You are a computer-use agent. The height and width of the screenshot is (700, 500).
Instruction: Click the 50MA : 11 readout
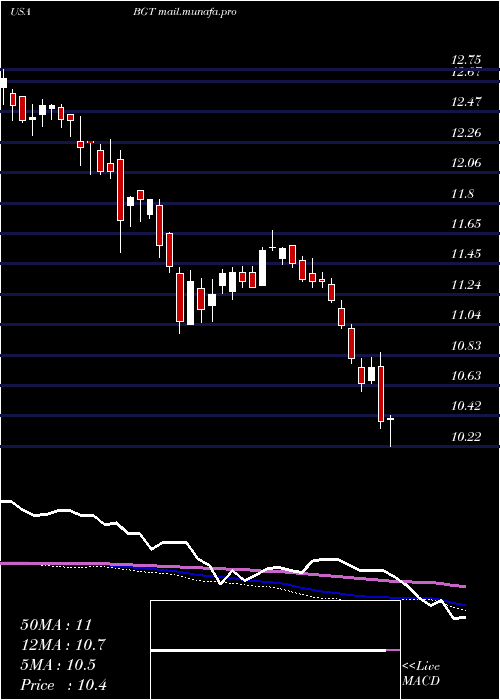tap(56, 625)
